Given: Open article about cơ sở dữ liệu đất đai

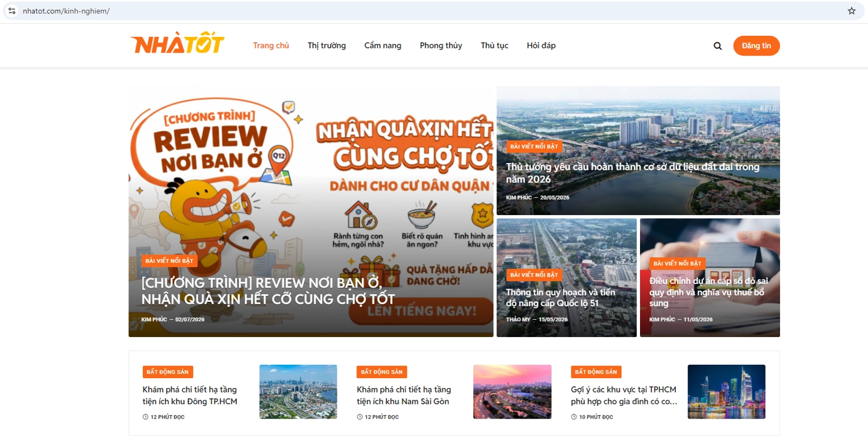Looking at the screenshot, I should 632,173.
